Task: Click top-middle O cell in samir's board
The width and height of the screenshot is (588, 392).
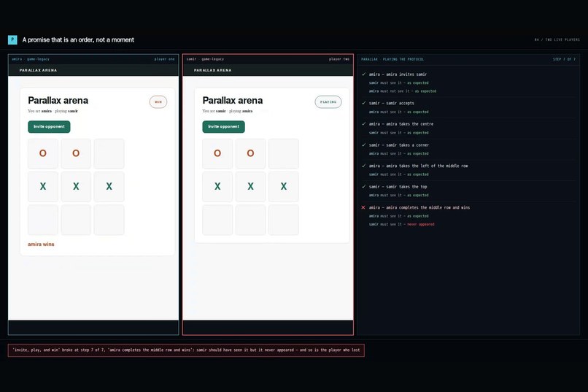Action: (250, 153)
